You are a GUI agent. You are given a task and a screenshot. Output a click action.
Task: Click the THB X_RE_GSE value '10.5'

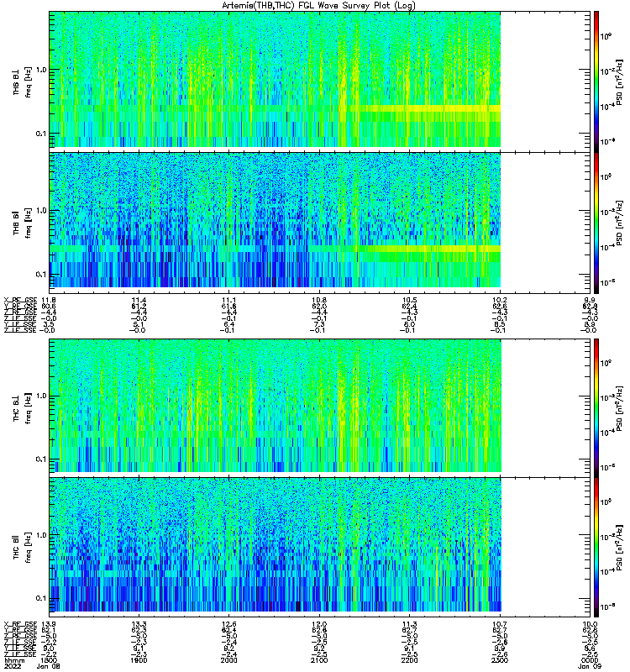pos(410,300)
